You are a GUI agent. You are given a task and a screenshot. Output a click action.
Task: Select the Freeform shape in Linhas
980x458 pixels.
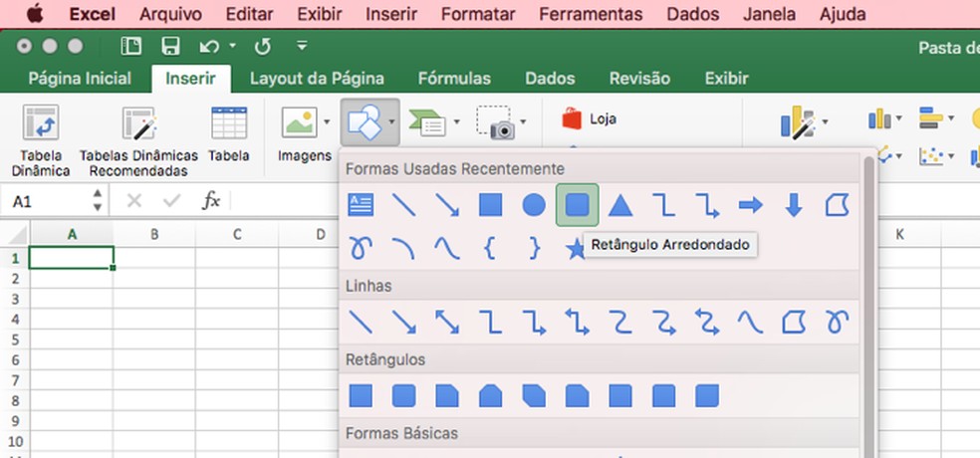[x=794, y=323]
